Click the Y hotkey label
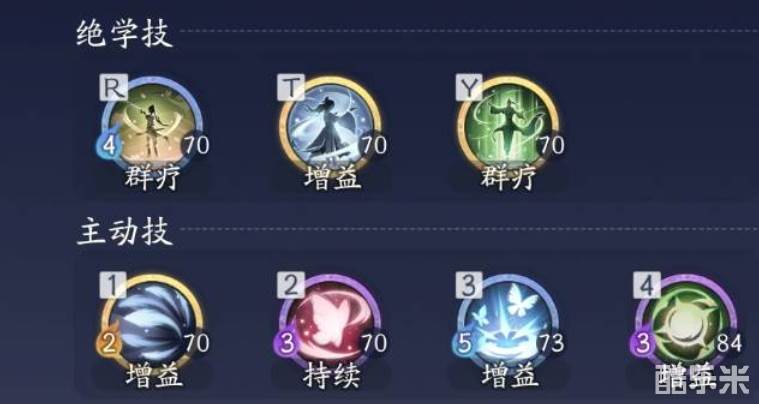The height and width of the screenshot is (404, 759). click(x=469, y=87)
